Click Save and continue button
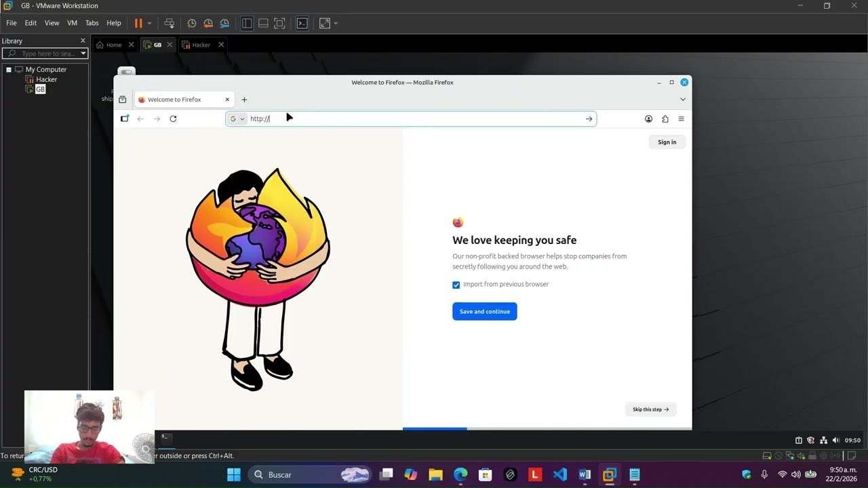The height and width of the screenshot is (488, 868). pos(485,312)
